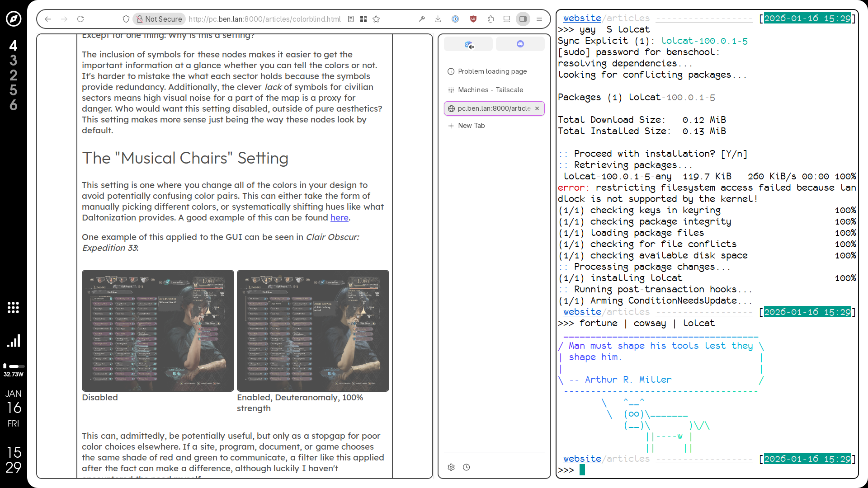Close the pc.ben.lan:8000 article tab
The width and height of the screenshot is (868, 488).
point(537,108)
